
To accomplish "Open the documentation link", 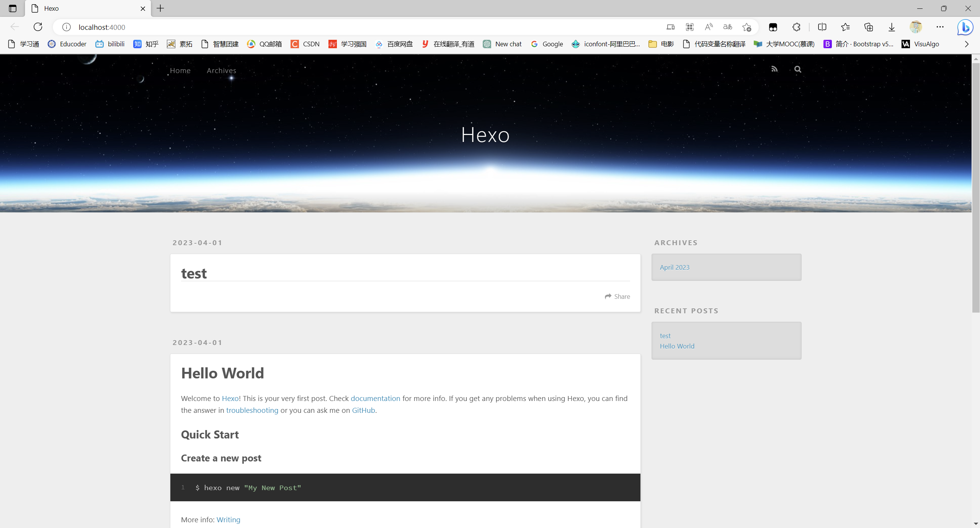I will tap(375, 398).
